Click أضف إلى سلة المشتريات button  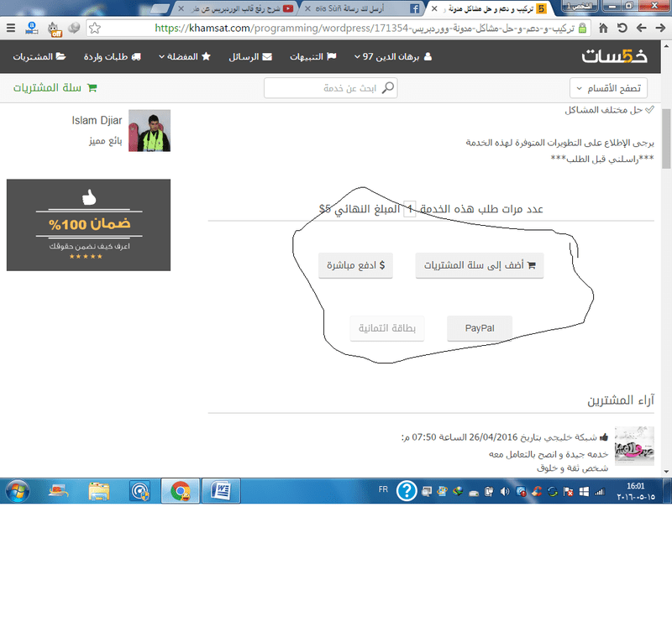coord(480,265)
